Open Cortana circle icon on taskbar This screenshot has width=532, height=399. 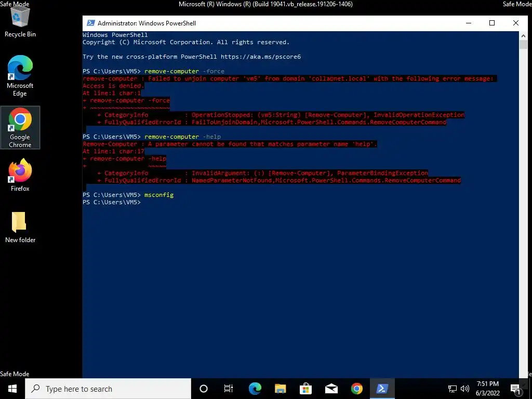(x=204, y=389)
